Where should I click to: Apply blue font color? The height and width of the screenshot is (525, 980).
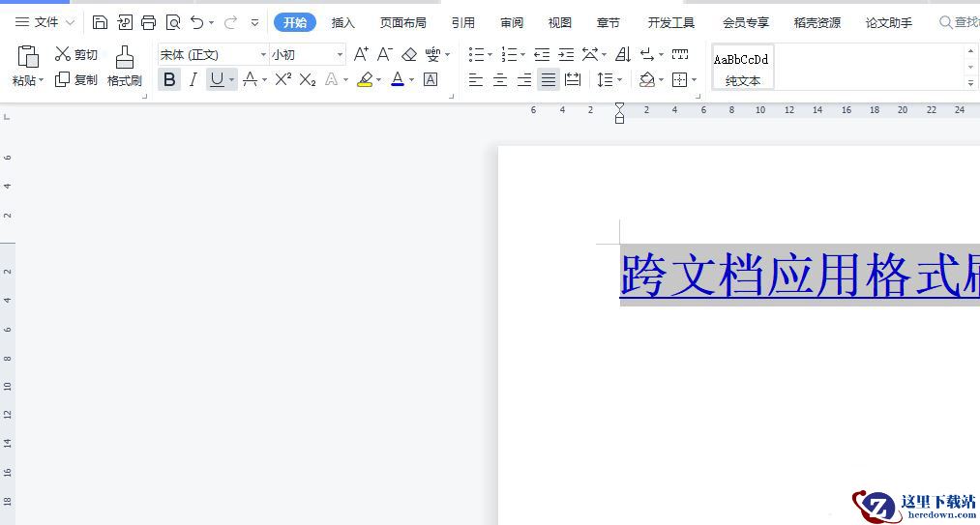click(x=398, y=79)
